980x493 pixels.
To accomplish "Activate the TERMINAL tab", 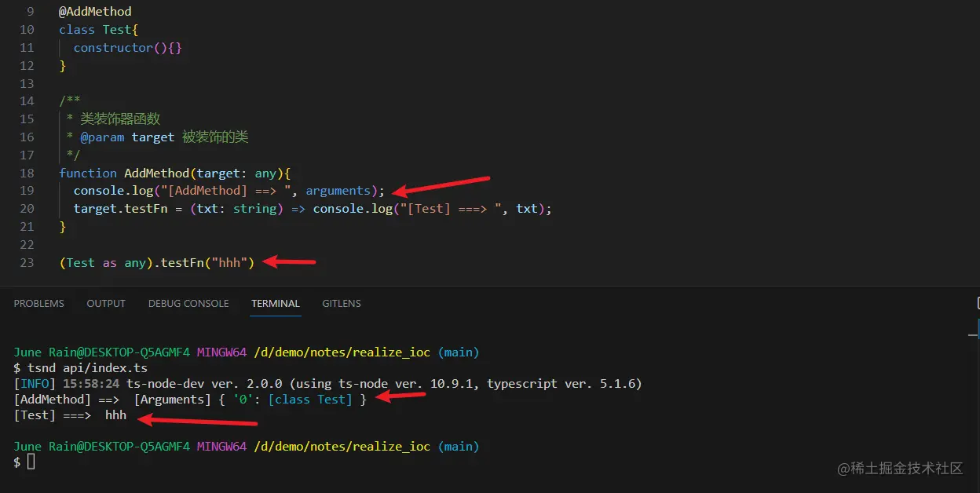I will (276, 303).
